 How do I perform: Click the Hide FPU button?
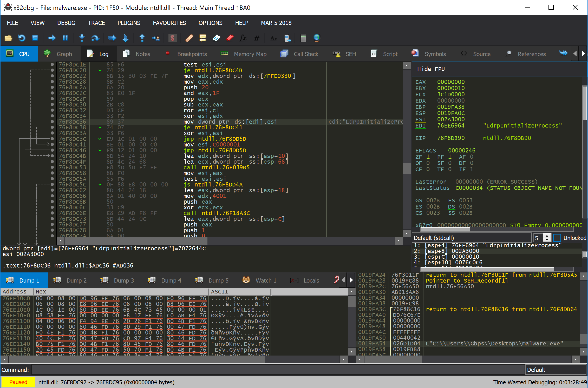click(431, 69)
